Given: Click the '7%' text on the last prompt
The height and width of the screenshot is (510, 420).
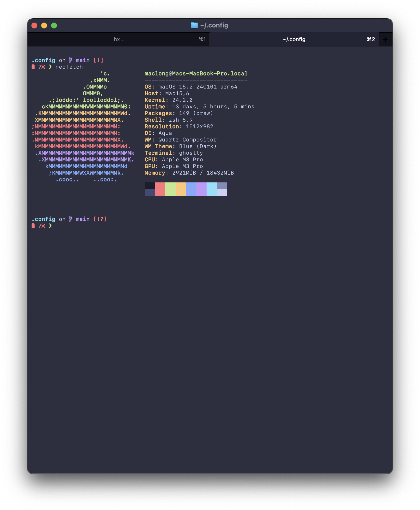Looking at the screenshot, I should pyautogui.click(x=42, y=226).
